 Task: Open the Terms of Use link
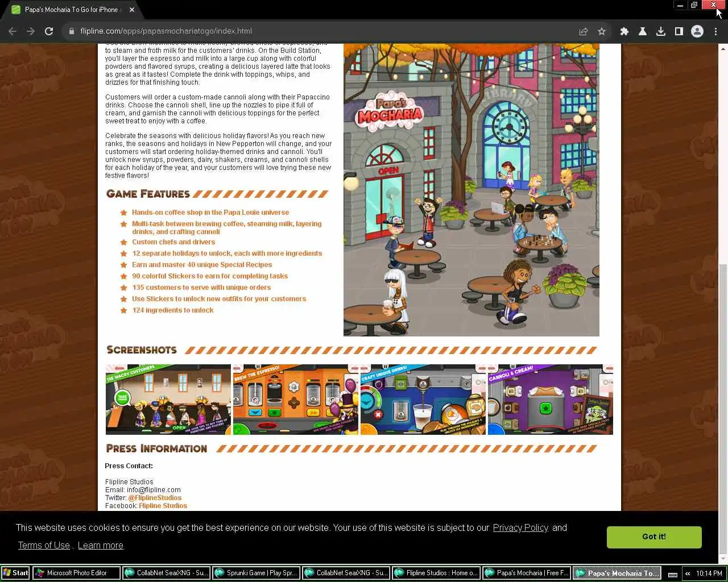(x=44, y=546)
